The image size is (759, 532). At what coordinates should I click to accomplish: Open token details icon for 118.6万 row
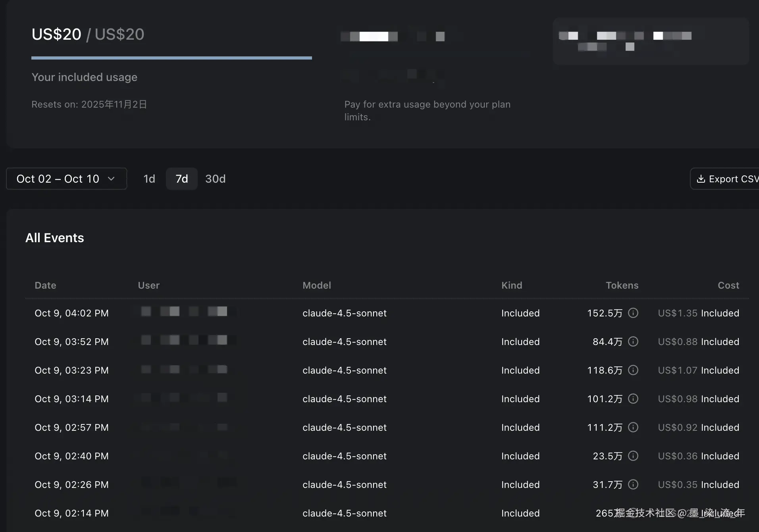tap(633, 370)
